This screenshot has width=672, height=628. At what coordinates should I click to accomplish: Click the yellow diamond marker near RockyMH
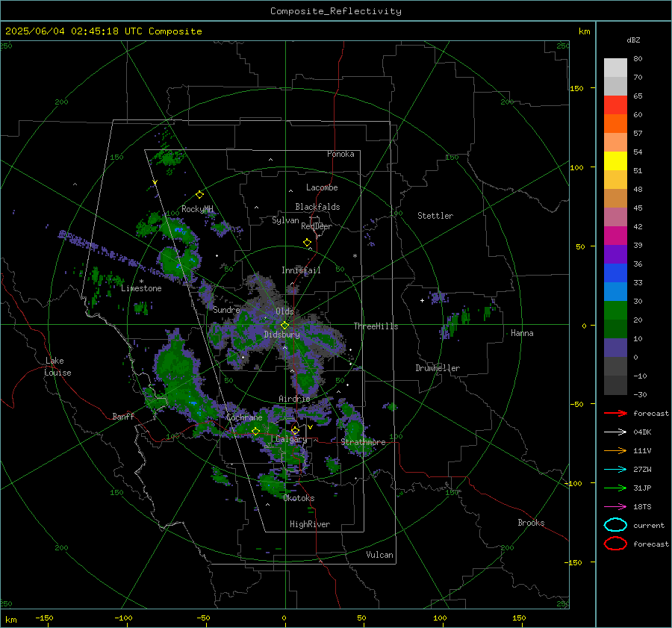click(199, 195)
